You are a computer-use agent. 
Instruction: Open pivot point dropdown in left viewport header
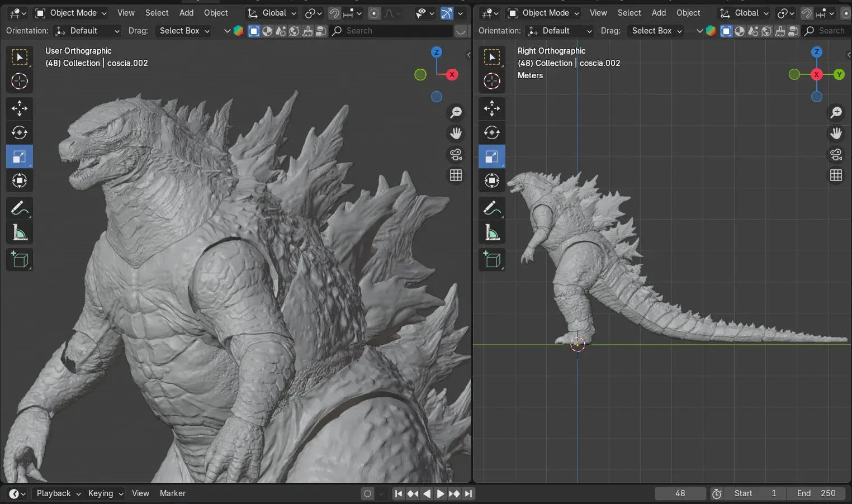(x=313, y=13)
